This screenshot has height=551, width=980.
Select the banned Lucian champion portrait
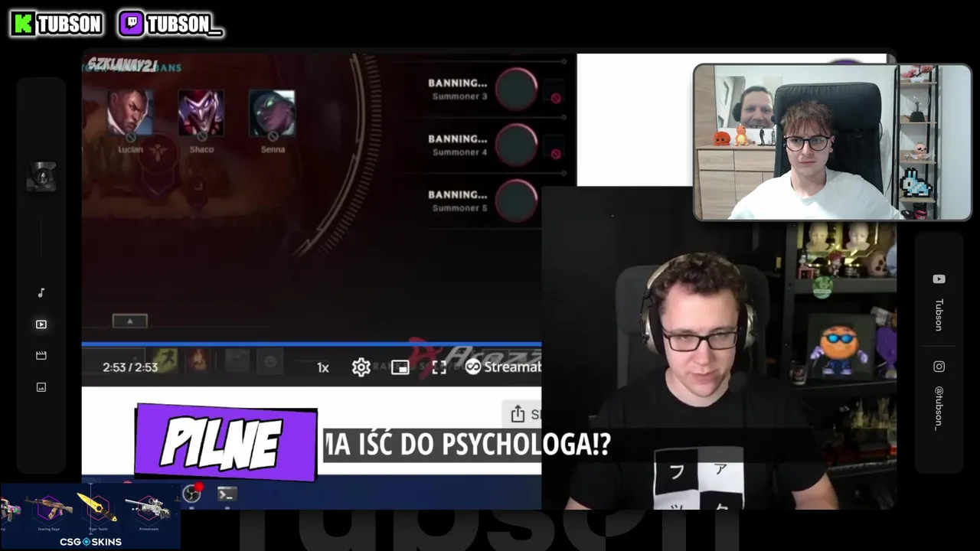tap(130, 113)
